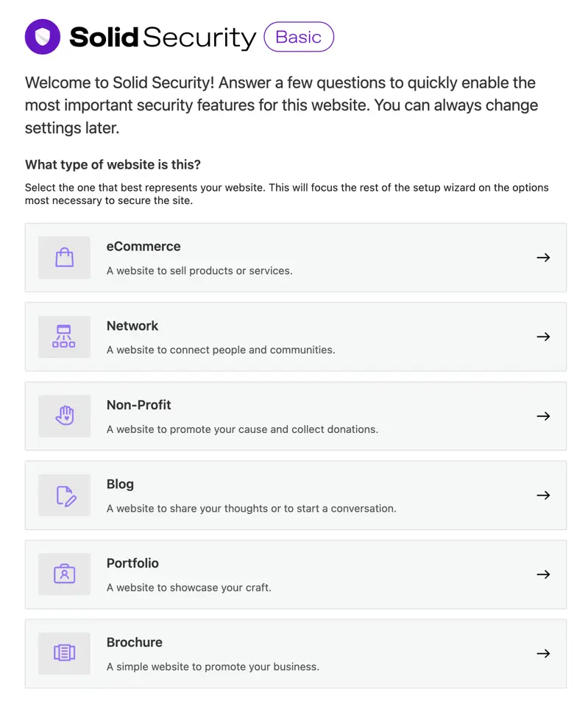The height and width of the screenshot is (718, 588).
Task: Select the Brochure website type
Action: click(294, 653)
